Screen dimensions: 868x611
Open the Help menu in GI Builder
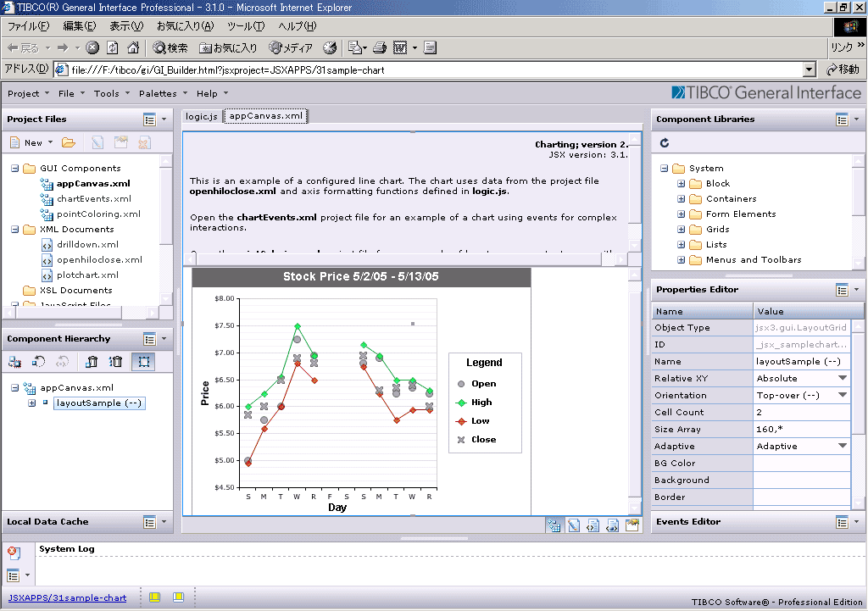click(212, 93)
